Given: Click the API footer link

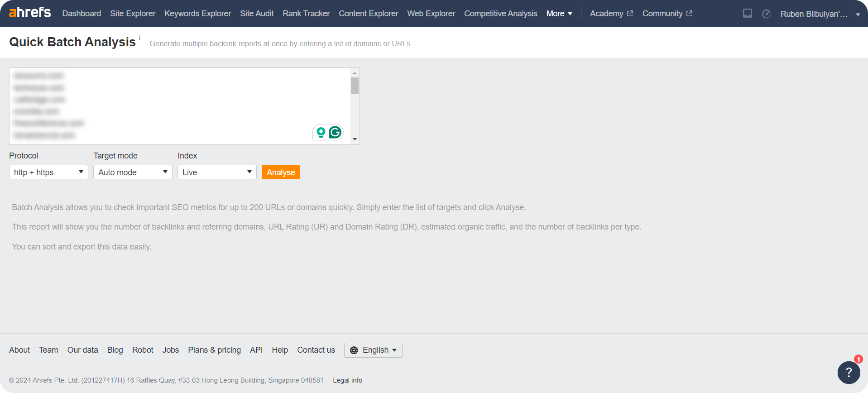Looking at the screenshot, I should [256, 350].
